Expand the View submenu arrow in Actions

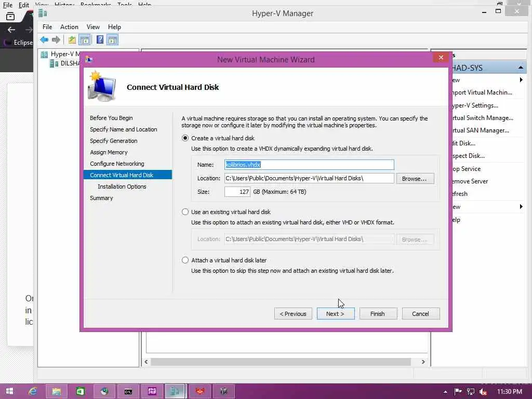point(521,207)
